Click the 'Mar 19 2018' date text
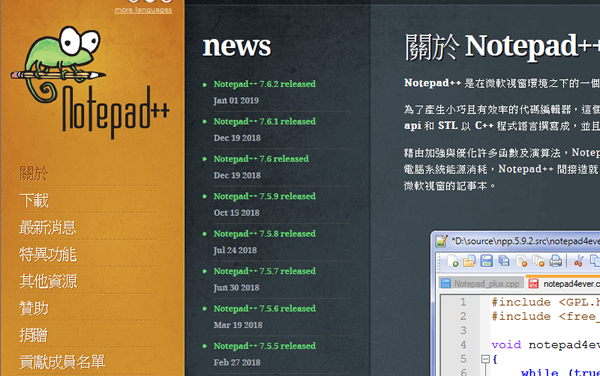600x376 pixels. (238, 325)
